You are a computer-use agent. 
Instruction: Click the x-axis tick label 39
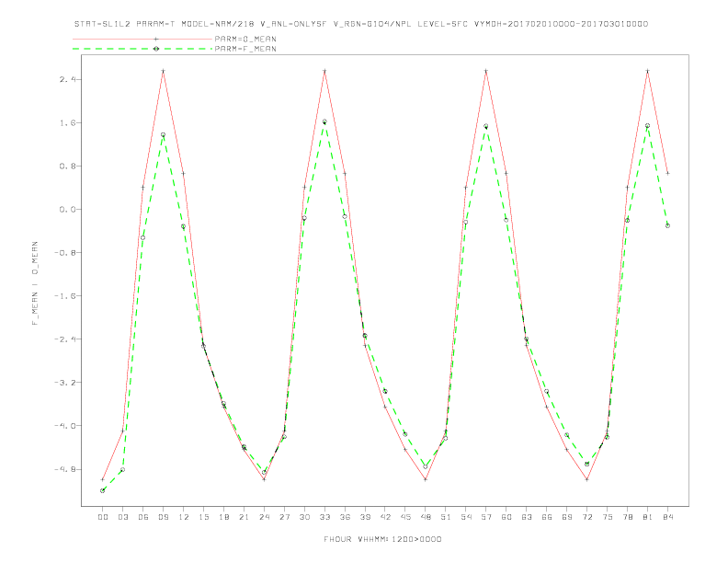coord(366,517)
